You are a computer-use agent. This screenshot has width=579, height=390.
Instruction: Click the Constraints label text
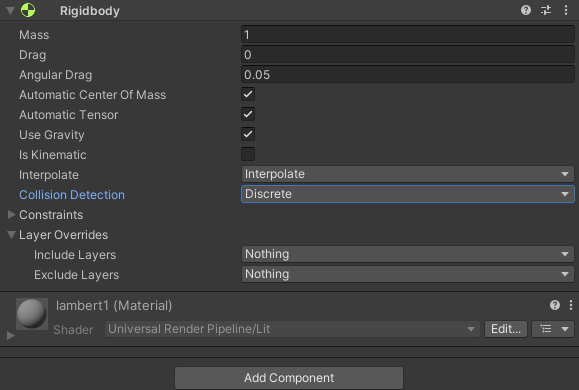[51, 215]
